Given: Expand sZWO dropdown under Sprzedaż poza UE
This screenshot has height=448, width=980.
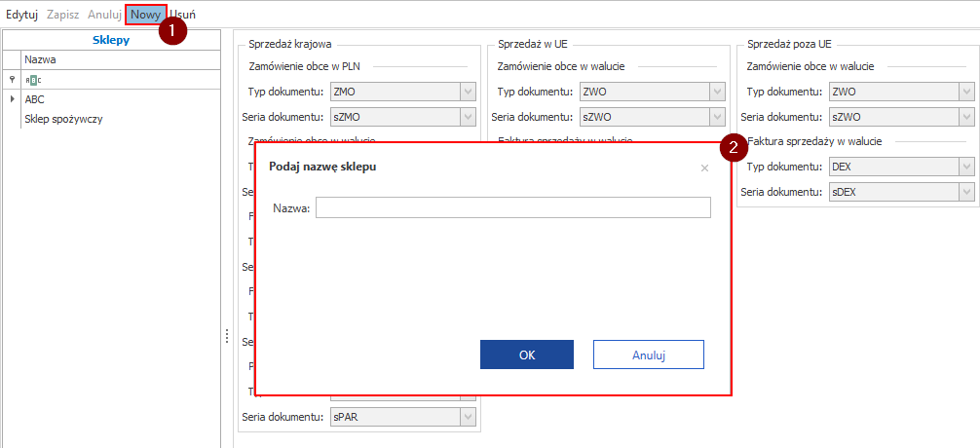Looking at the screenshot, I should click(x=965, y=117).
